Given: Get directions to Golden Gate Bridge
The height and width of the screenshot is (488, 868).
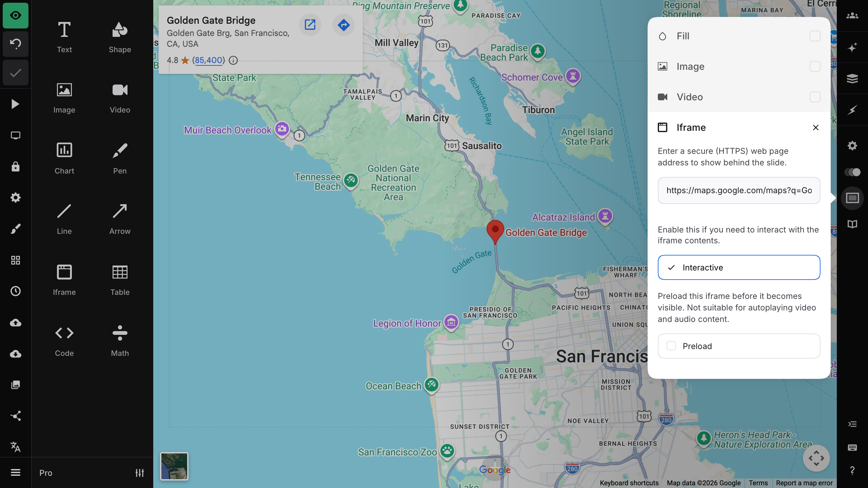Looking at the screenshot, I should (343, 25).
